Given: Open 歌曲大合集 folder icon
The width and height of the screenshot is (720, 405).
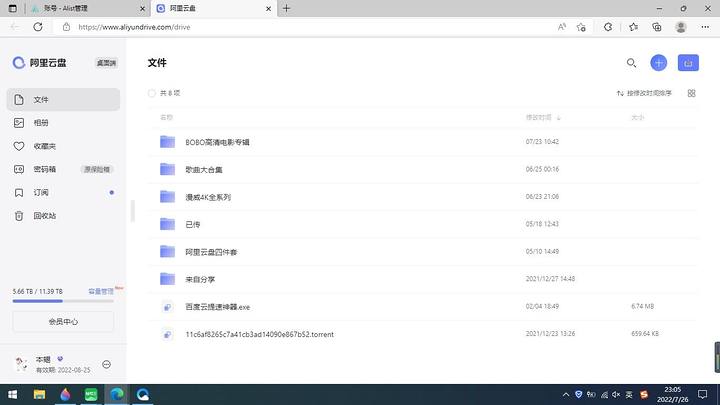Looking at the screenshot, I should (x=167, y=169).
